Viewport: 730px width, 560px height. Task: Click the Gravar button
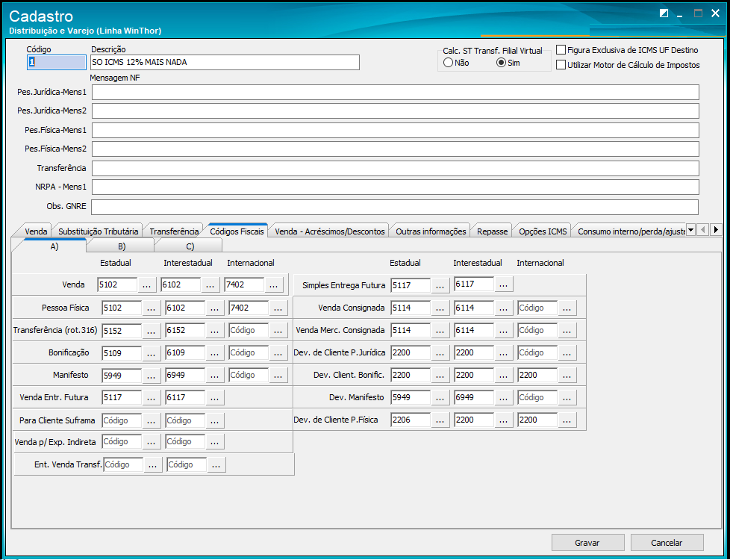pyautogui.click(x=587, y=543)
